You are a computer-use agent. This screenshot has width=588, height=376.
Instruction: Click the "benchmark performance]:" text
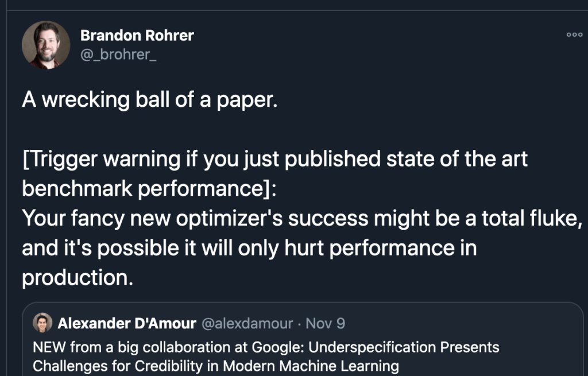click(x=149, y=188)
